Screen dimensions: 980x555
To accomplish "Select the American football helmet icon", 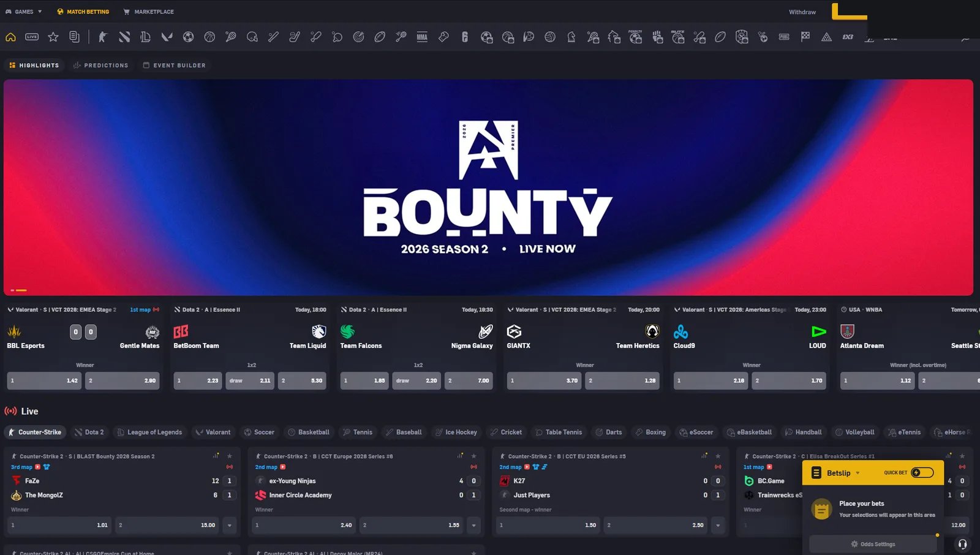I will pyautogui.click(x=252, y=37).
